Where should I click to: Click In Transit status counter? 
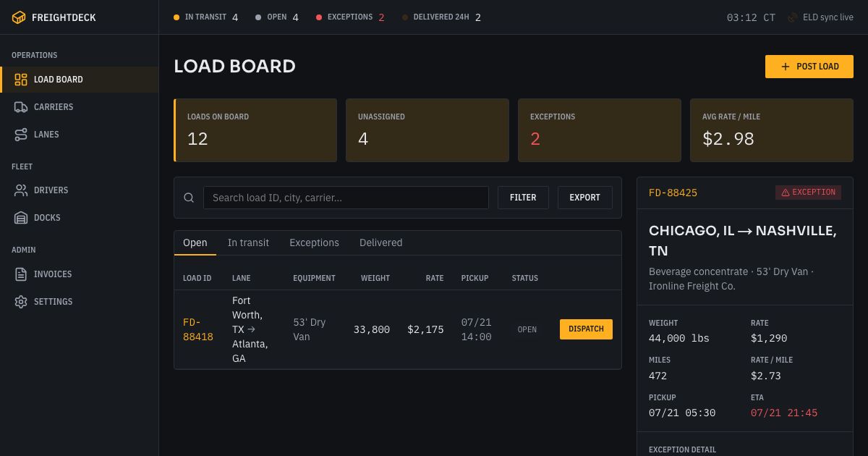206,17
